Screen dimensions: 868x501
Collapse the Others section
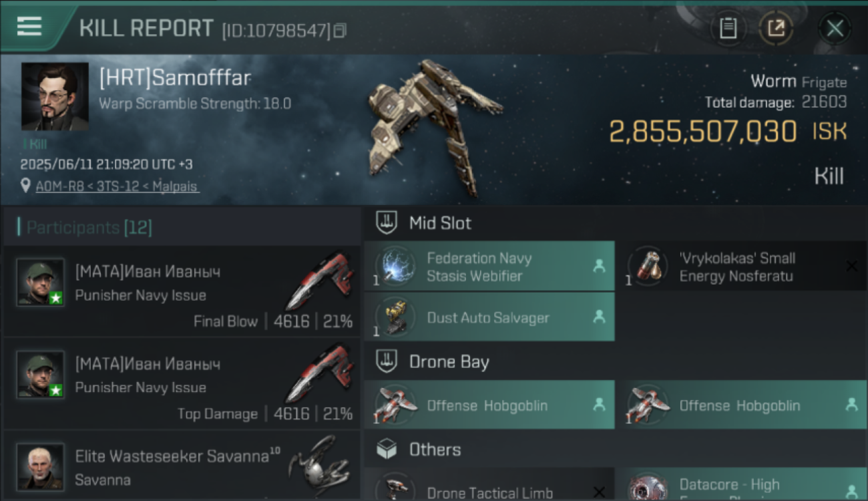[387, 449]
